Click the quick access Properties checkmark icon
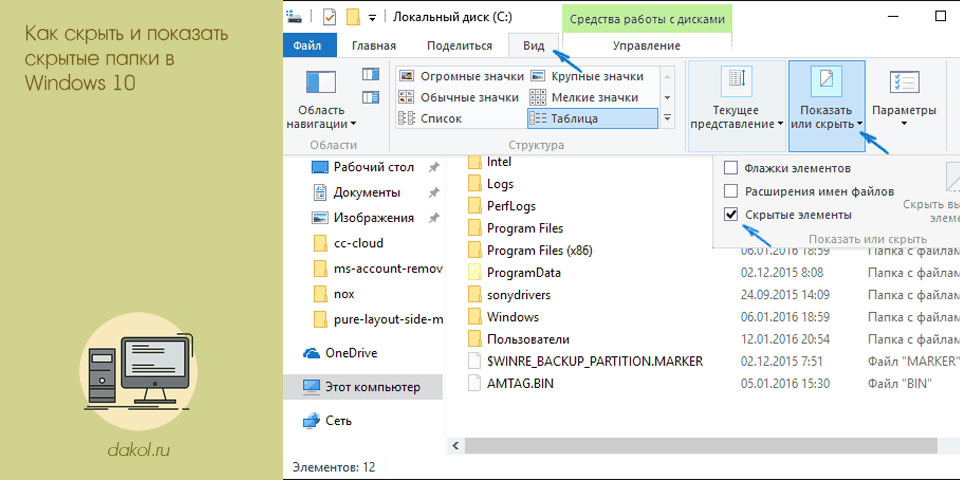 329,17
